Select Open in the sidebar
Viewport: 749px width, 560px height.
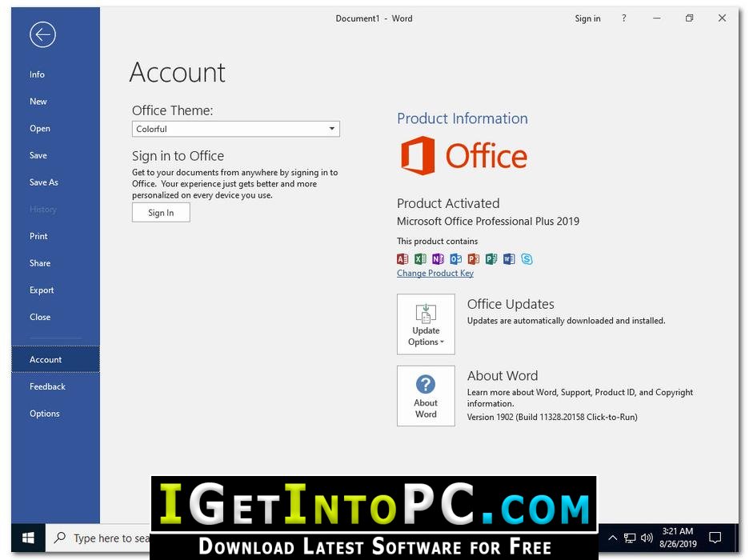pyautogui.click(x=40, y=129)
